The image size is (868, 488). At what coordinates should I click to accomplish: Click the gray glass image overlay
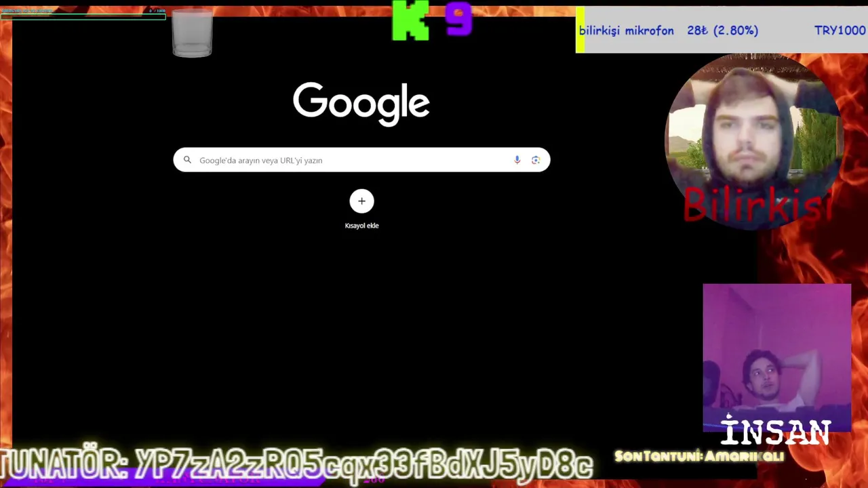193,33
